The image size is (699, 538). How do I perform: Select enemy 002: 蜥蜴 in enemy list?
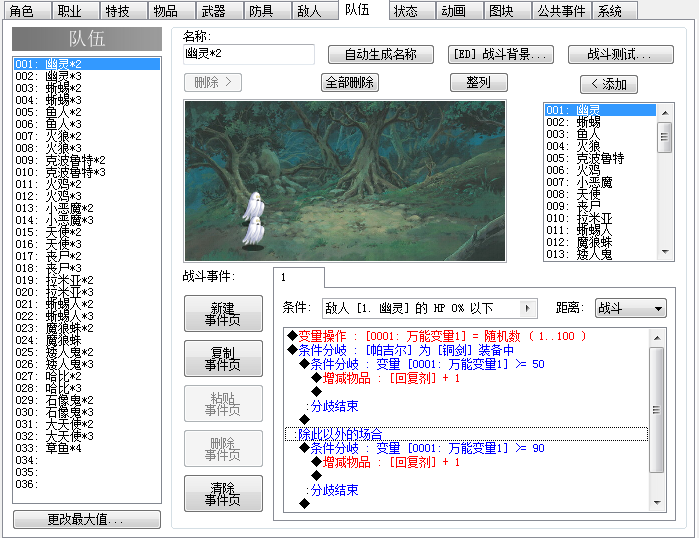coord(600,122)
